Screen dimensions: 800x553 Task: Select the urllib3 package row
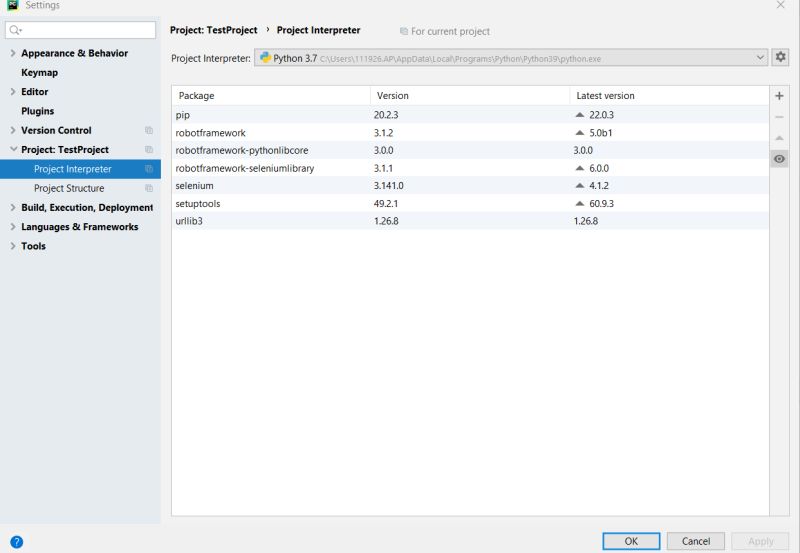pos(470,221)
